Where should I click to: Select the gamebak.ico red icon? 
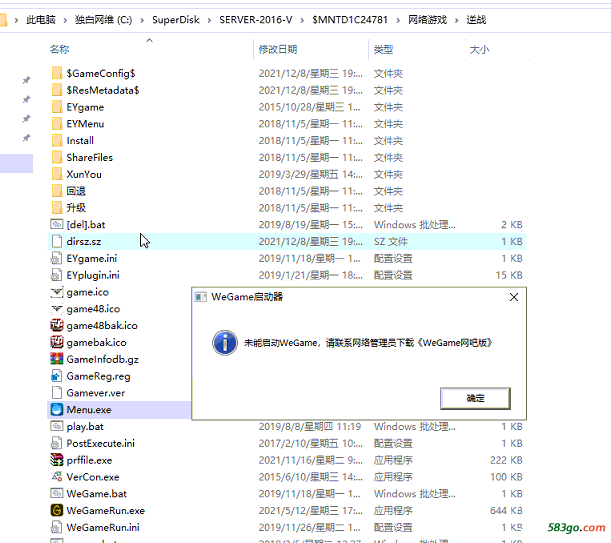[57, 342]
